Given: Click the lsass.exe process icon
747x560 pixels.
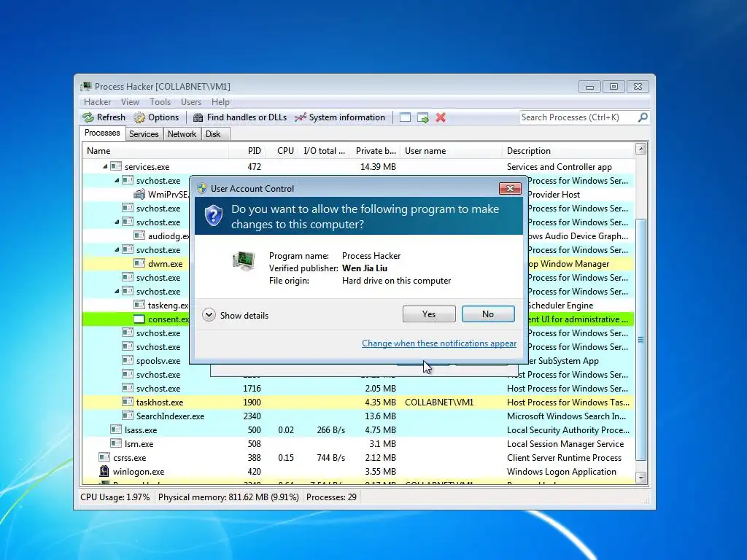Looking at the screenshot, I should (x=116, y=429).
